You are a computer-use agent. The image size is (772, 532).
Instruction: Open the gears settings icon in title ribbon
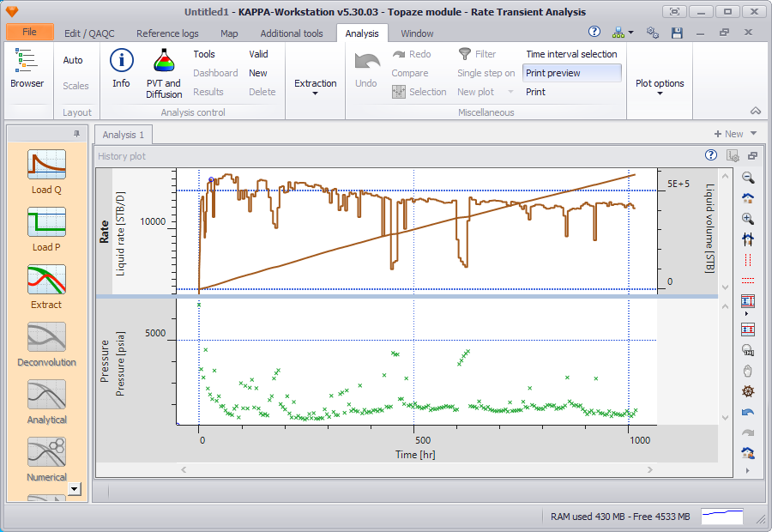coord(653,33)
